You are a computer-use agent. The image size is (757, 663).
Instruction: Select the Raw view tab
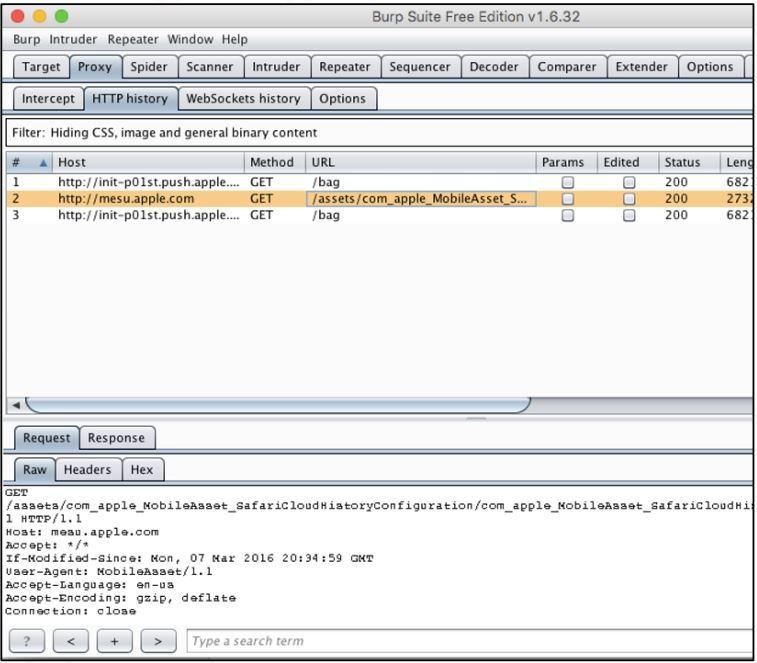point(35,470)
